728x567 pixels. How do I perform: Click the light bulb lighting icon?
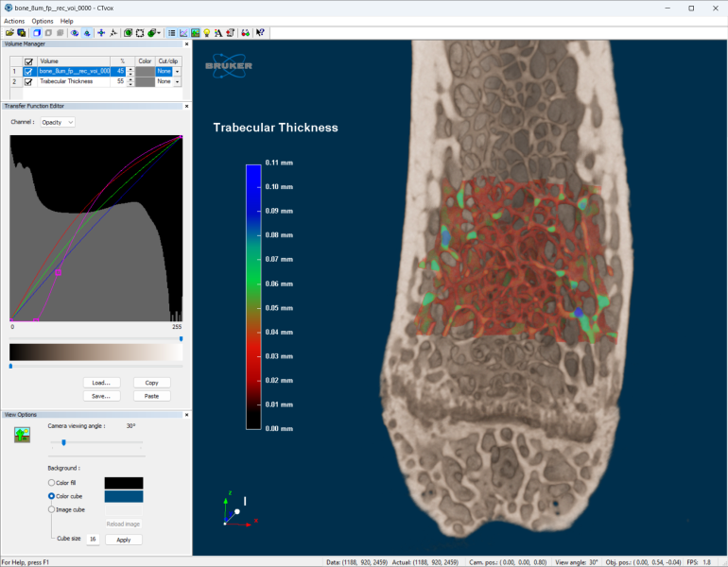coord(206,32)
